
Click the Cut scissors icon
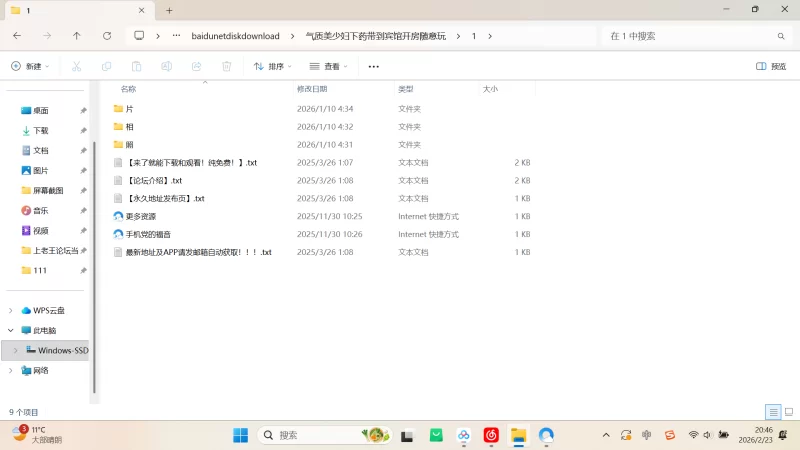76,66
